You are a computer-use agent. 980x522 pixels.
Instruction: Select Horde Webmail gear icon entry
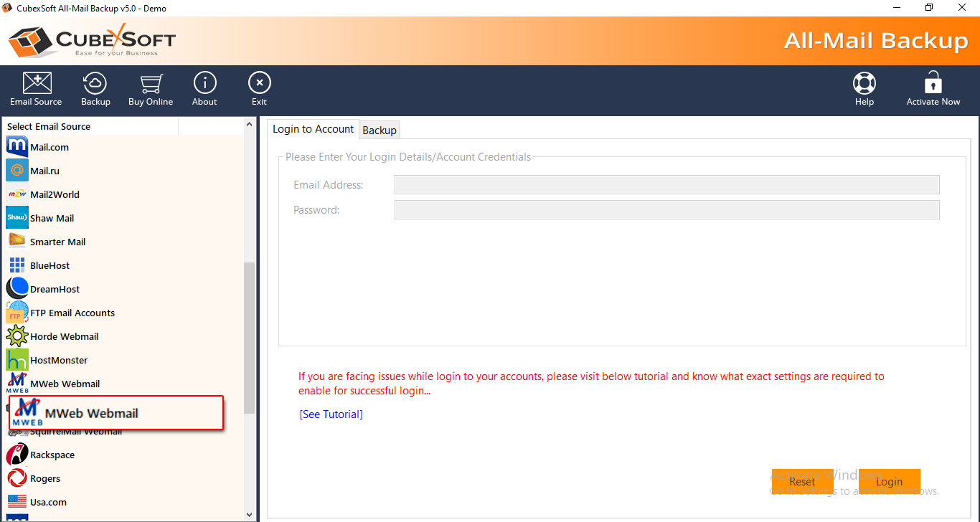63,337
